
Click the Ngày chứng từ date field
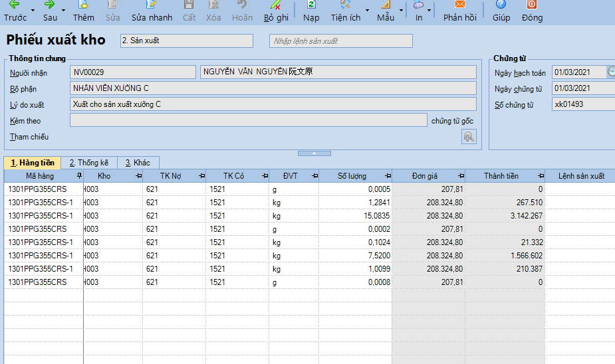tap(583, 88)
